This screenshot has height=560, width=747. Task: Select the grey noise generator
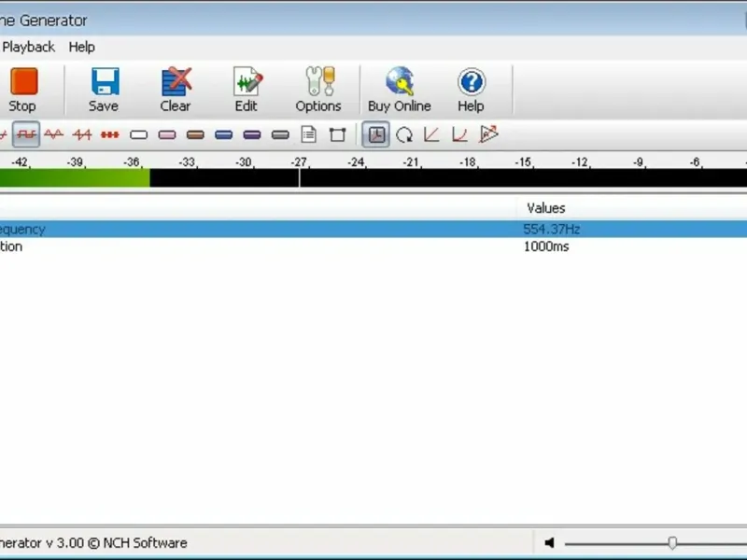(x=280, y=134)
